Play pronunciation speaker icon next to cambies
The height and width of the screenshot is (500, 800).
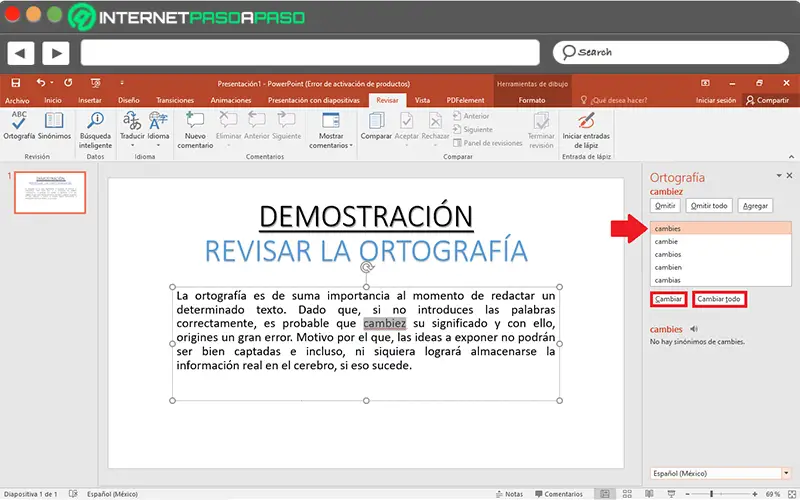tap(694, 328)
